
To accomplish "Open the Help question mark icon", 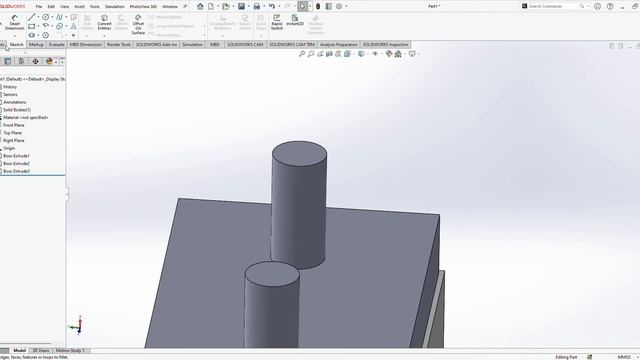I will tap(610, 6).
